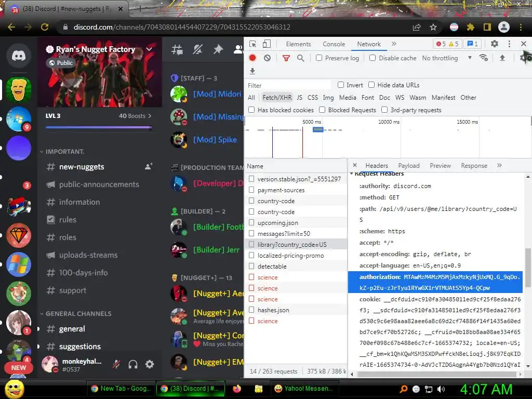Check Has blocked cookies
The width and height of the screenshot is (532, 399).
[251, 110]
